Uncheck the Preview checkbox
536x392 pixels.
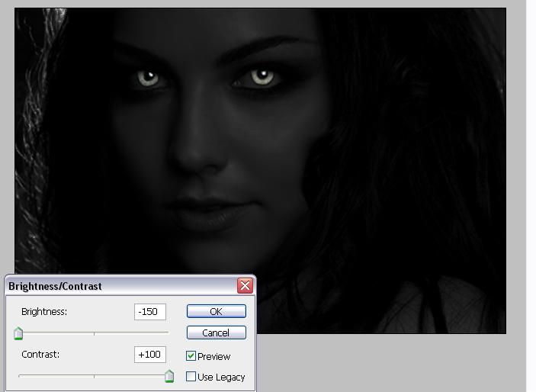click(191, 356)
